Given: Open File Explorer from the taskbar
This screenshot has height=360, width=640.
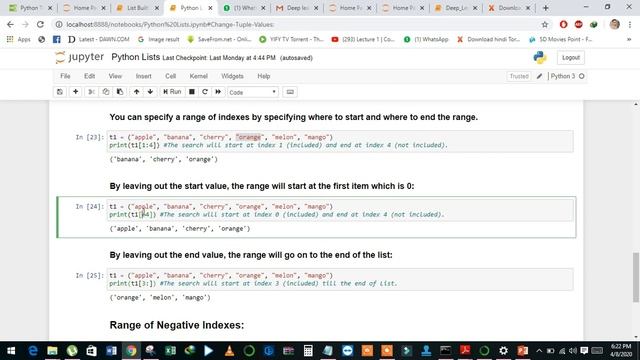Looking at the screenshot, I should [x=52, y=351].
